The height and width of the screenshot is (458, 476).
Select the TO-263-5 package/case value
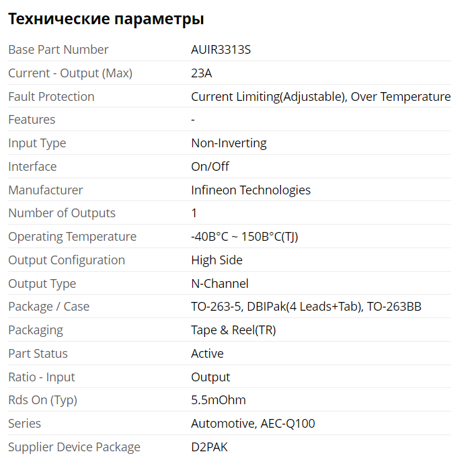(x=306, y=307)
